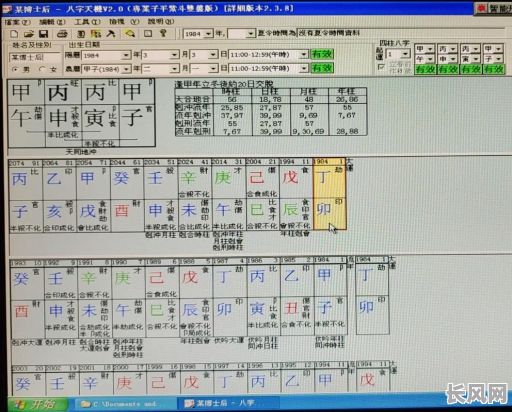Click 有效 button under 丙申 pillar dropdowns

448,69
